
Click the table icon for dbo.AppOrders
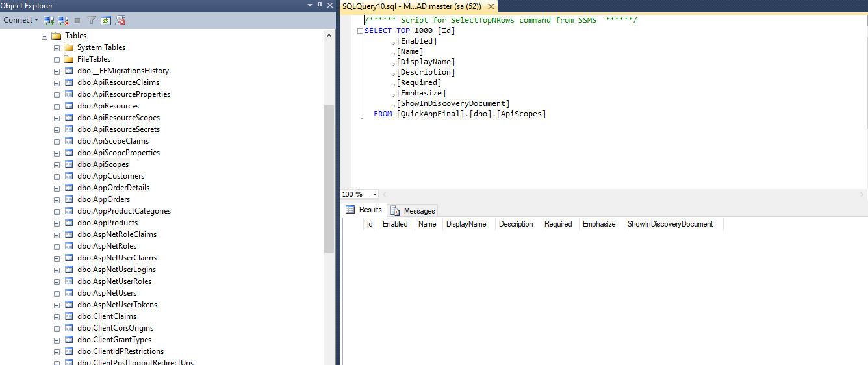pos(68,199)
